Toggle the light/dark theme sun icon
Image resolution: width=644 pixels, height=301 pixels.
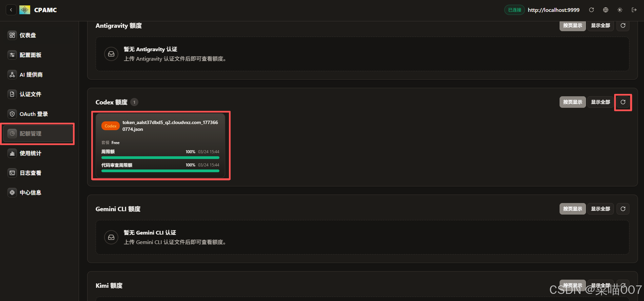click(x=620, y=10)
